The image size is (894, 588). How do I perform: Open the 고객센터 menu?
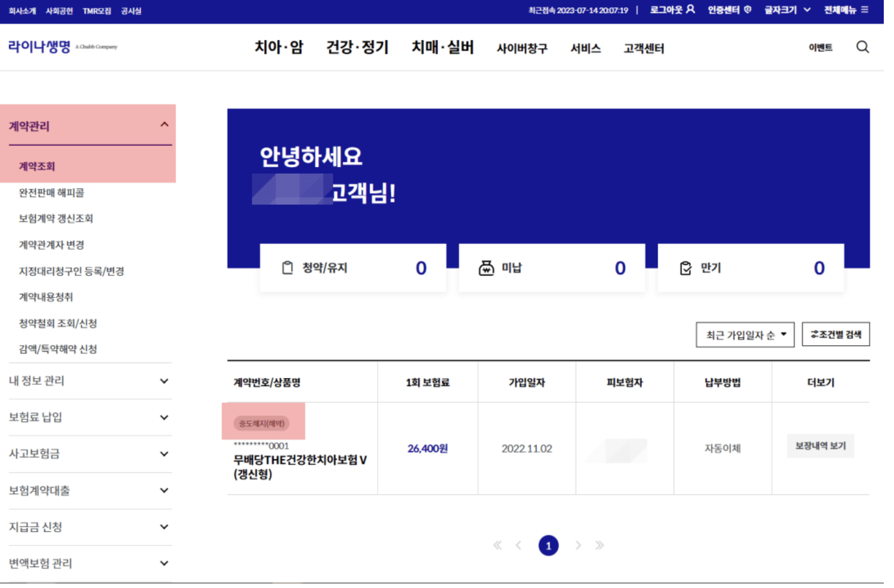tap(644, 48)
